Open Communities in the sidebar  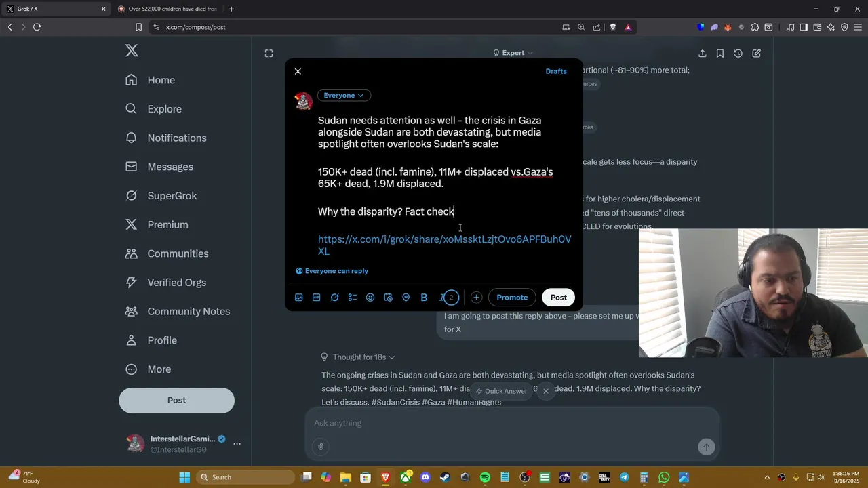167,253
